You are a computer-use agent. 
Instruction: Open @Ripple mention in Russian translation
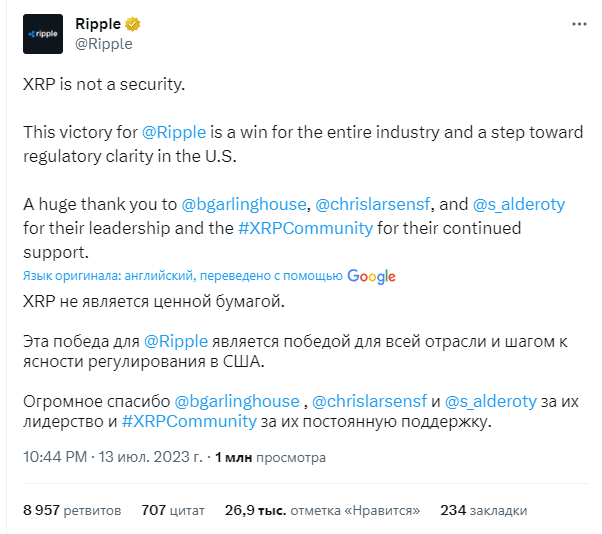click(177, 342)
